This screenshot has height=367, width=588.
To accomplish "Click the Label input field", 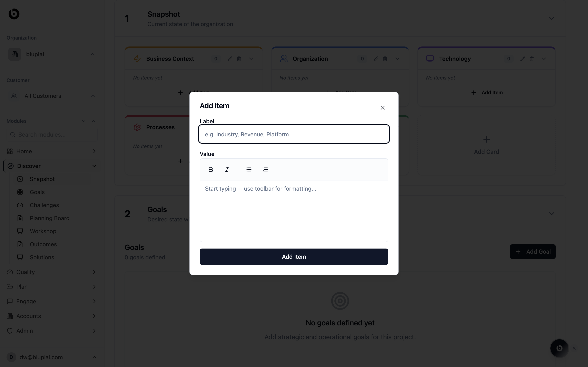I will (294, 134).
